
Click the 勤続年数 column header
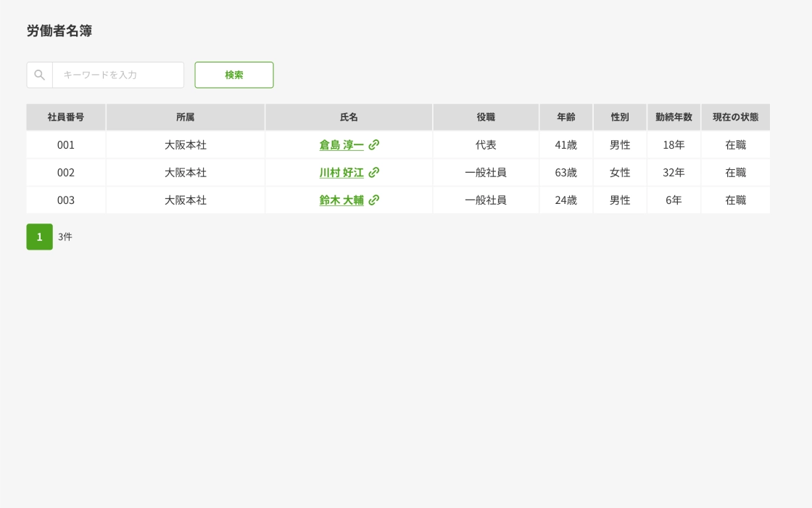674,117
